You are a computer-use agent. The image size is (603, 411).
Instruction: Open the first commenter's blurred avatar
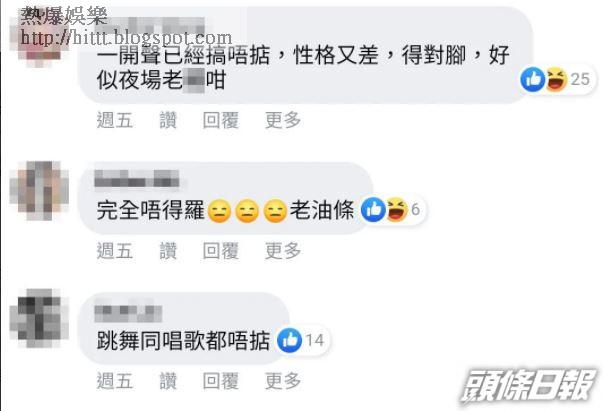(38, 40)
